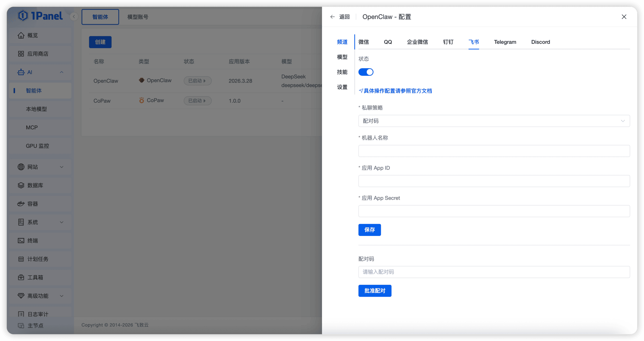644x341 pixels.
Task: Disable the 飞书 状态 toggle switch
Action: (x=366, y=72)
